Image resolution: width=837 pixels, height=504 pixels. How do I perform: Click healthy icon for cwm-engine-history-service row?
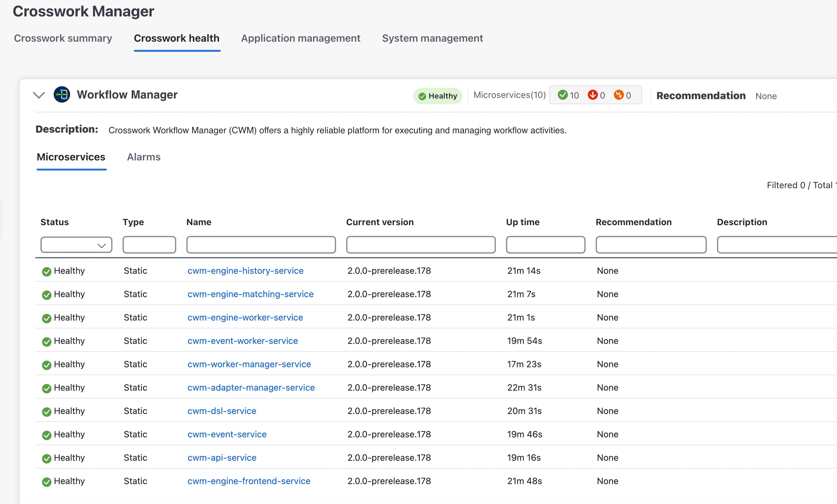(46, 271)
